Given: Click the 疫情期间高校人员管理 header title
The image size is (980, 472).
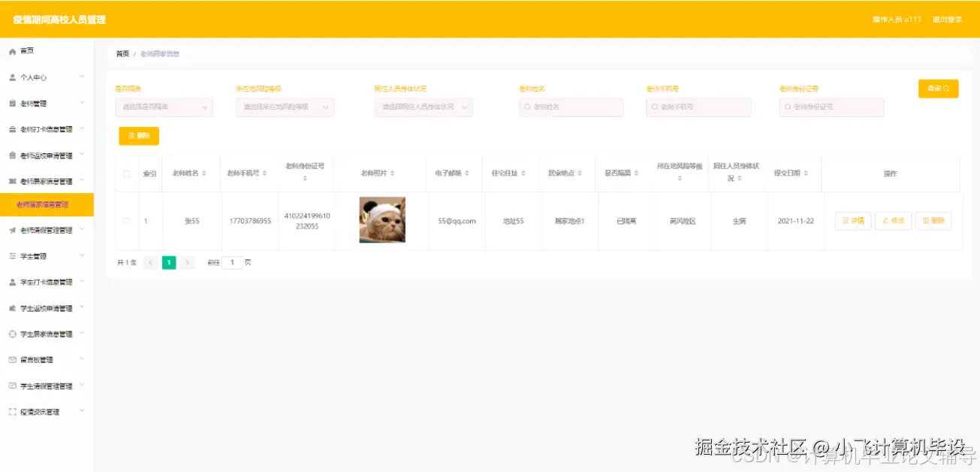Looking at the screenshot, I should coord(59,20).
